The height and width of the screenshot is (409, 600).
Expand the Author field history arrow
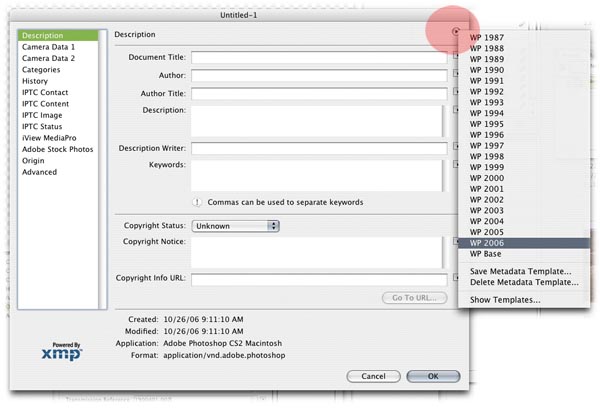[454, 76]
